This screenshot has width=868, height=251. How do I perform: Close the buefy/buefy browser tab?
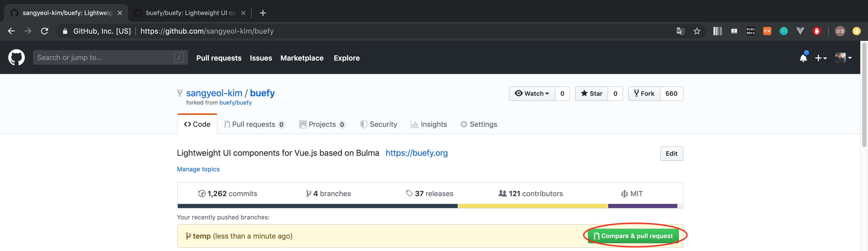[x=243, y=13]
